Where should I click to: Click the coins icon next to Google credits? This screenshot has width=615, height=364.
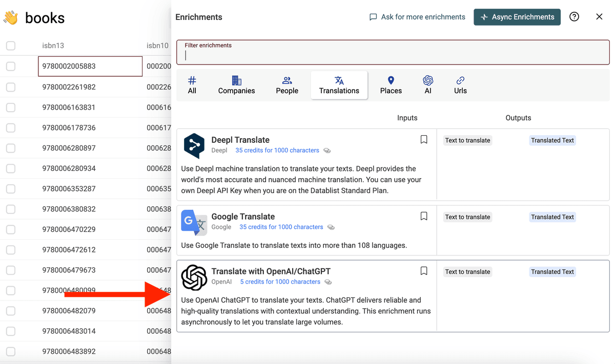(x=331, y=227)
